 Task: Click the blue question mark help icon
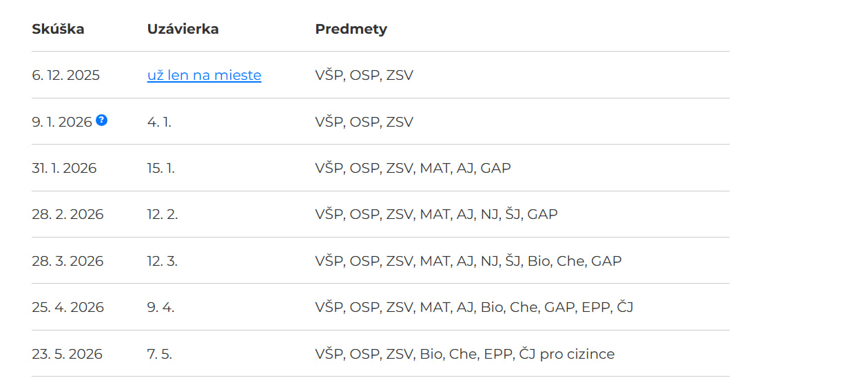(x=101, y=120)
